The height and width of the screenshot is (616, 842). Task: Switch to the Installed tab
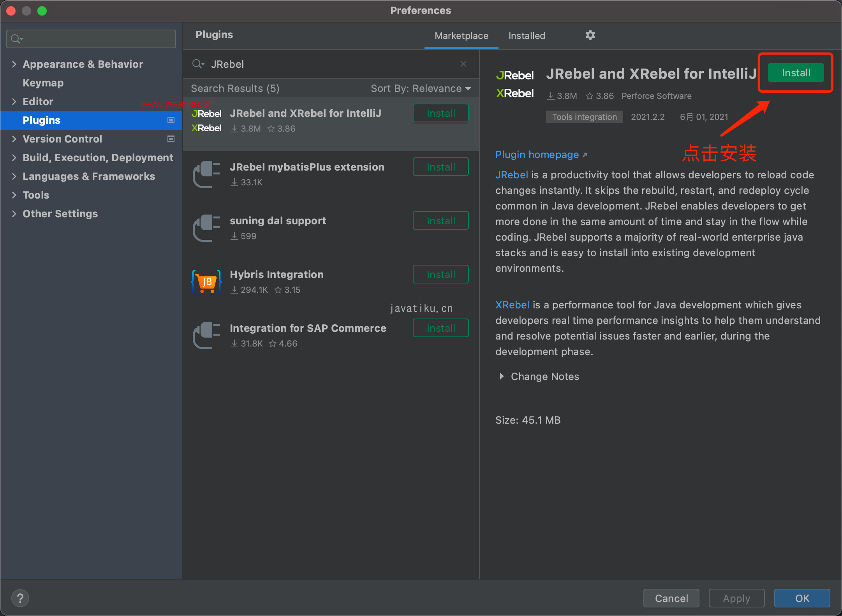(527, 36)
